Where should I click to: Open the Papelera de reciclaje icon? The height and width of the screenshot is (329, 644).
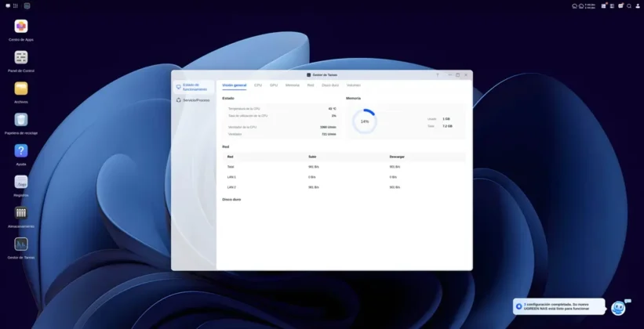pyautogui.click(x=21, y=120)
